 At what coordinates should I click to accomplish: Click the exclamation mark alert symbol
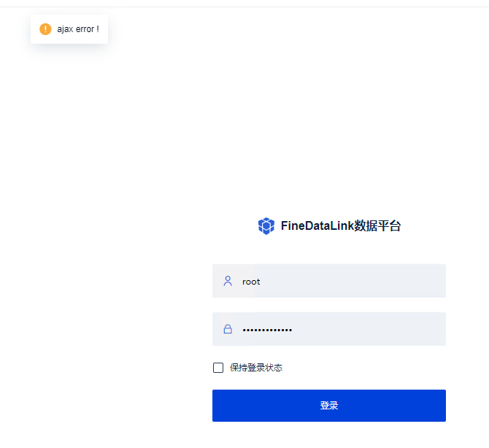click(45, 29)
